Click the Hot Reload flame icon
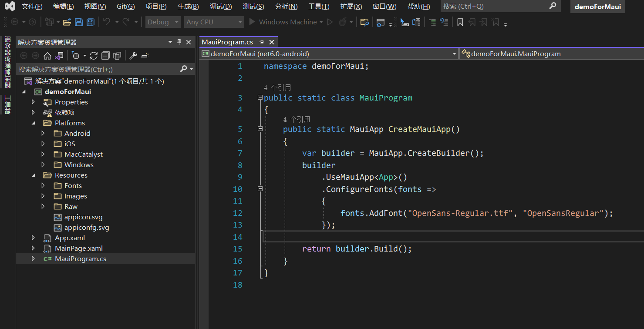 (x=342, y=22)
